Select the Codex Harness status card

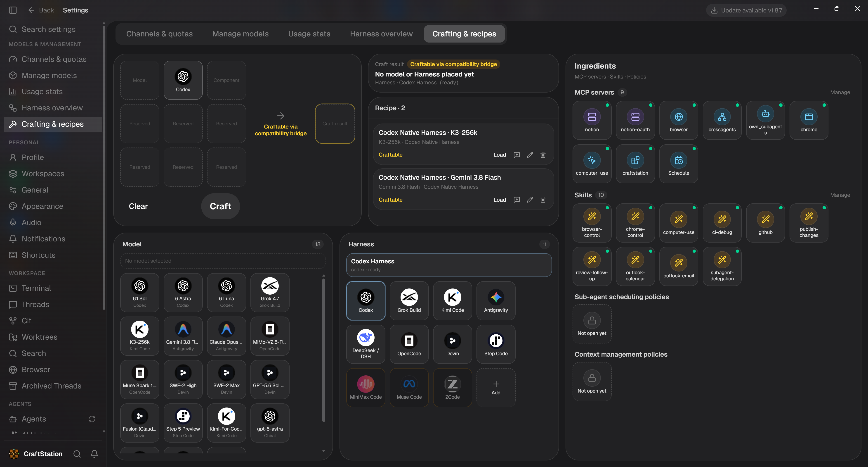tap(449, 265)
